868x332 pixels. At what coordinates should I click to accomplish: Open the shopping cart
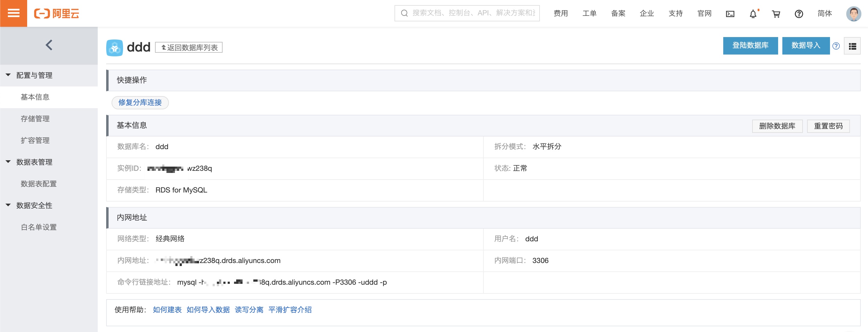point(776,14)
